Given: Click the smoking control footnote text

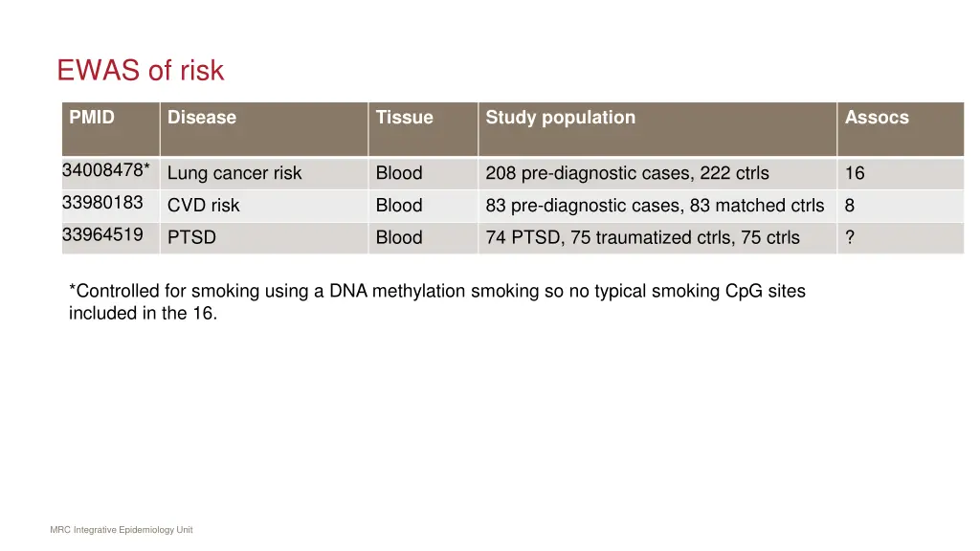Looking at the screenshot, I should pyautogui.click(x=436, y=301).
